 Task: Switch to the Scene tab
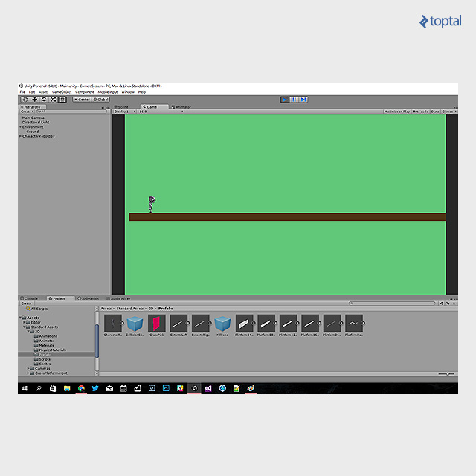(x=123, y=106)
